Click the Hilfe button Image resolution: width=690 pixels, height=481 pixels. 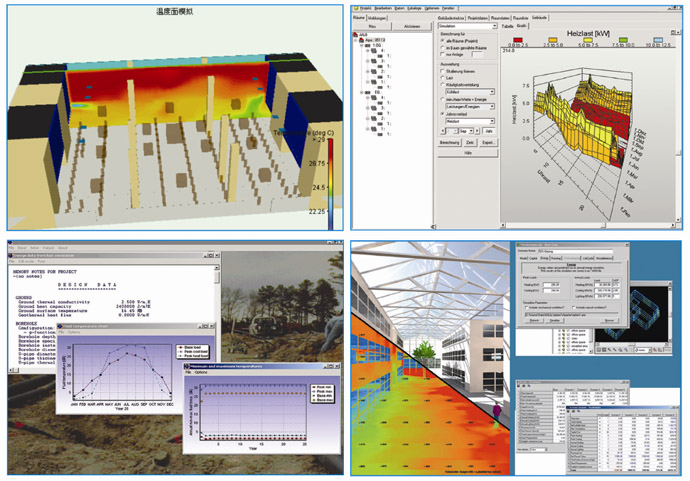pos(468,152)
